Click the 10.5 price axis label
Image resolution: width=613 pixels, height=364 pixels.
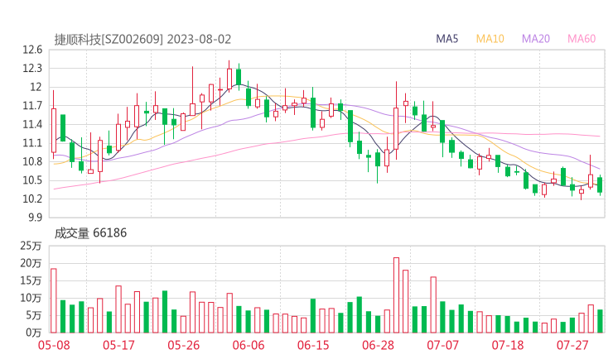point(32,180)
